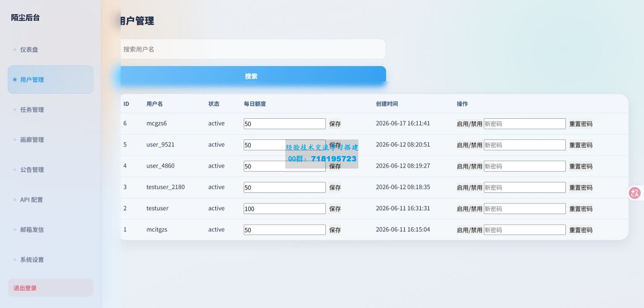Click the 新密码 field for user_4860
This screenshot has height=308, width=644.
tap(525, 166)
